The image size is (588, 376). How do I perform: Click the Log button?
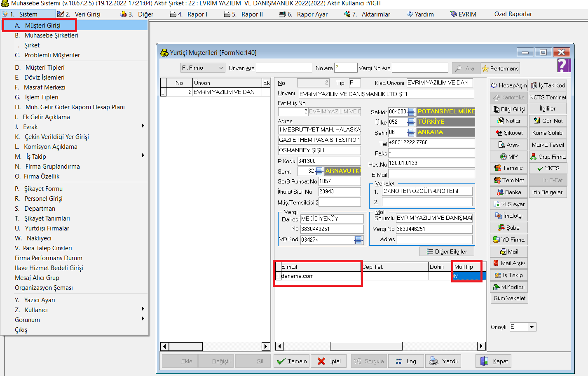point(406,361)
